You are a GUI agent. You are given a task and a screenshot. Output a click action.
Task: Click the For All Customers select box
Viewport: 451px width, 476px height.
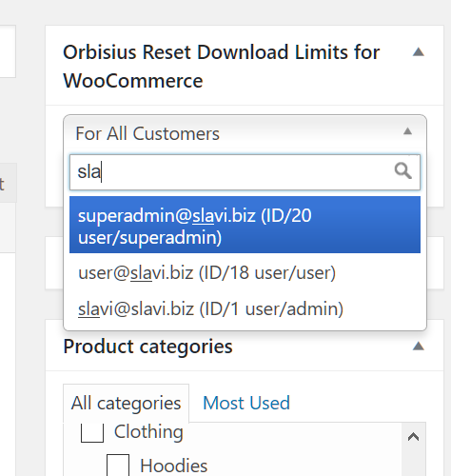[245, 133]
